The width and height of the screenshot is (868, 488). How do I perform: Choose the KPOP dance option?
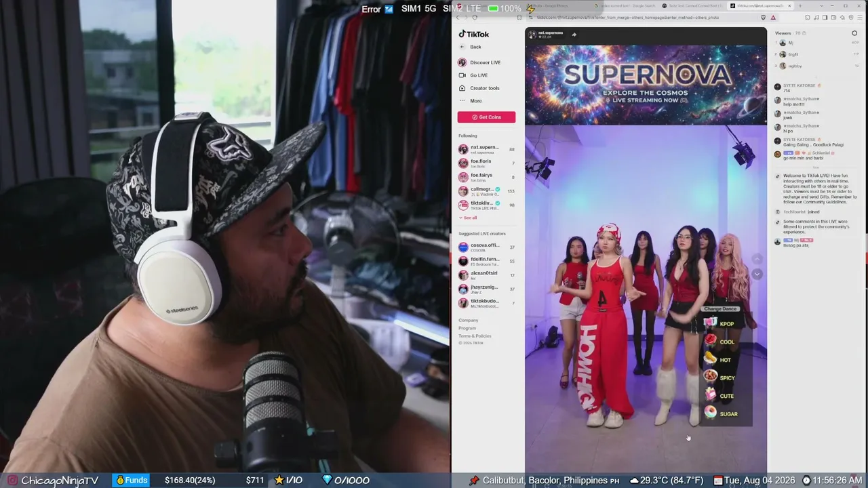(719, 323)
